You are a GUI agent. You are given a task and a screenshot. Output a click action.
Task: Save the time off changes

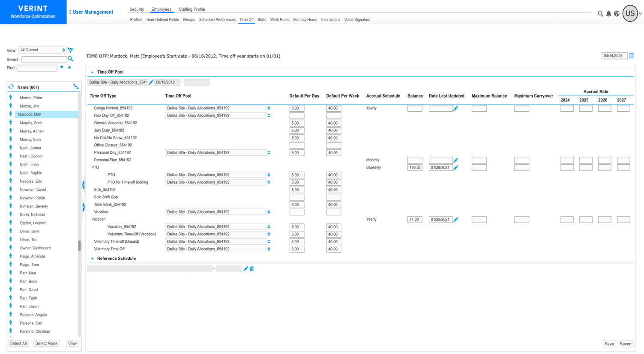(x=609, y=344)
